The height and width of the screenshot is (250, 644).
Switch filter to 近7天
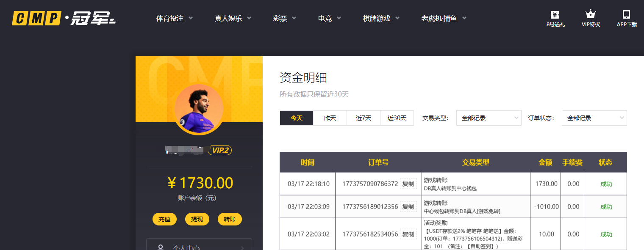point(363,118)
